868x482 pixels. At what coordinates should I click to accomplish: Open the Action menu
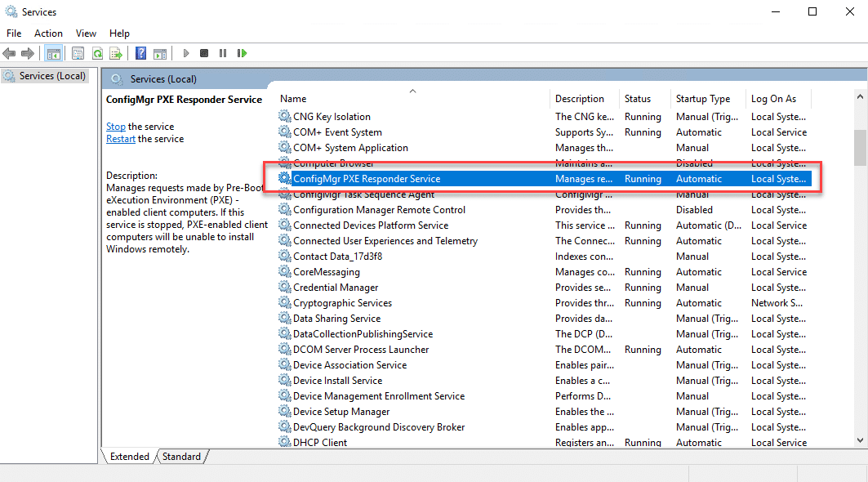click(49, 33)
